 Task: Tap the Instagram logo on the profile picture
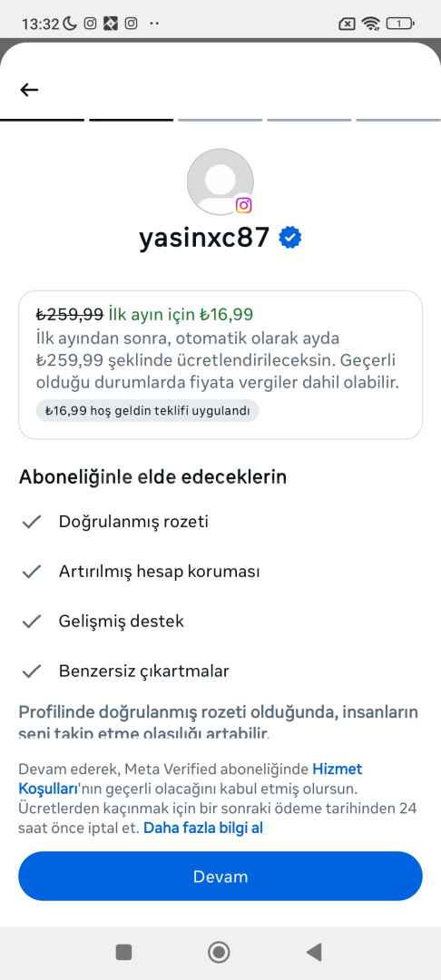243,205
